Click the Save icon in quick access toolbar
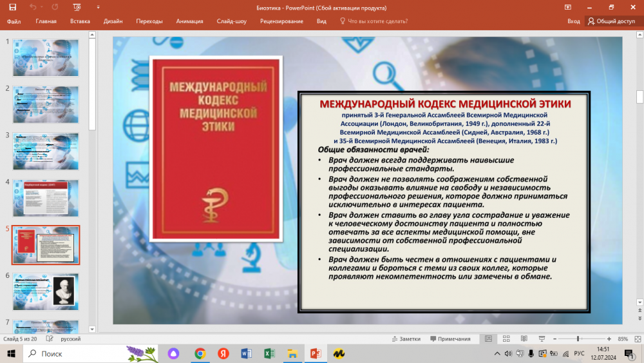 (x=13, y=7)
